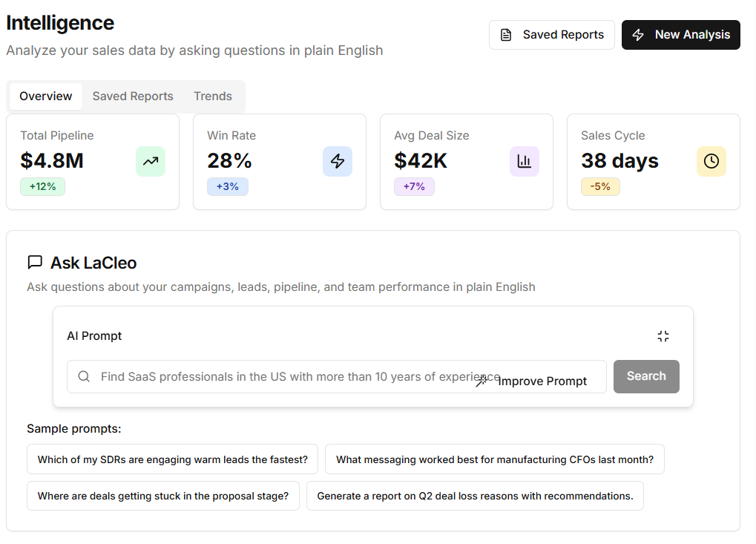756x544 pixels.
Task: Open the Trends tab
Action: (212, 96)
